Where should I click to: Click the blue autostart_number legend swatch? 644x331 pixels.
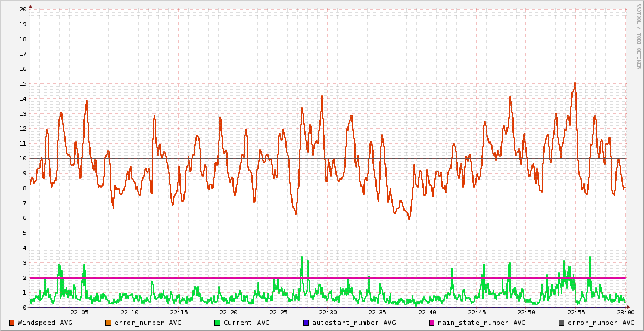click(306, 323)
